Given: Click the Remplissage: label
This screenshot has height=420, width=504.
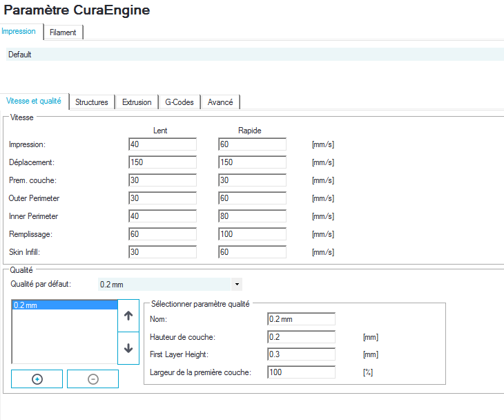Looking at the screenshot, I should (30, 234).
